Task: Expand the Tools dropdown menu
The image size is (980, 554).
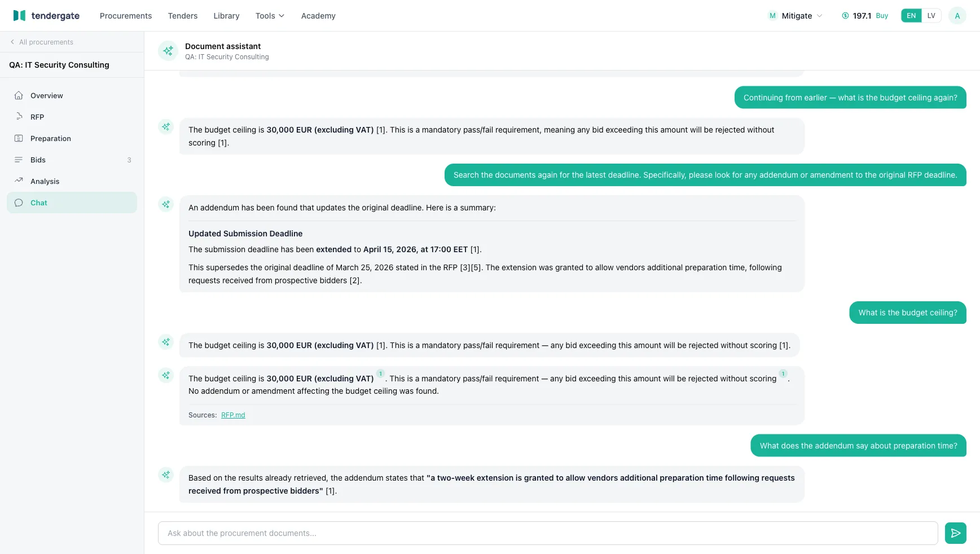Action: [270, 16]
